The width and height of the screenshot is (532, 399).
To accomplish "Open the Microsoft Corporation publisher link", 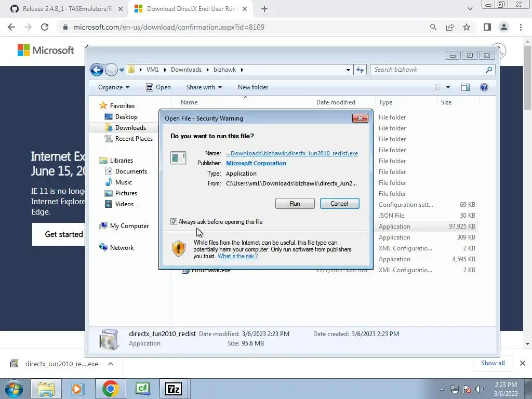I will pyautogui.click(x=256, y=163).
